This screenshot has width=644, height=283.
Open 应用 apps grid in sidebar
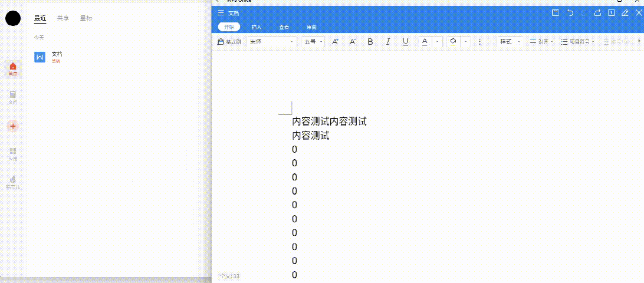coord(13,154)
